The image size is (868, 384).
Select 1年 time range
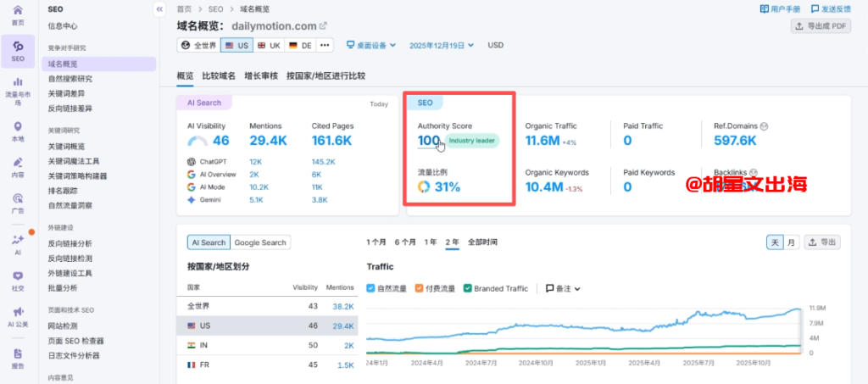click(x=430, y=242)
